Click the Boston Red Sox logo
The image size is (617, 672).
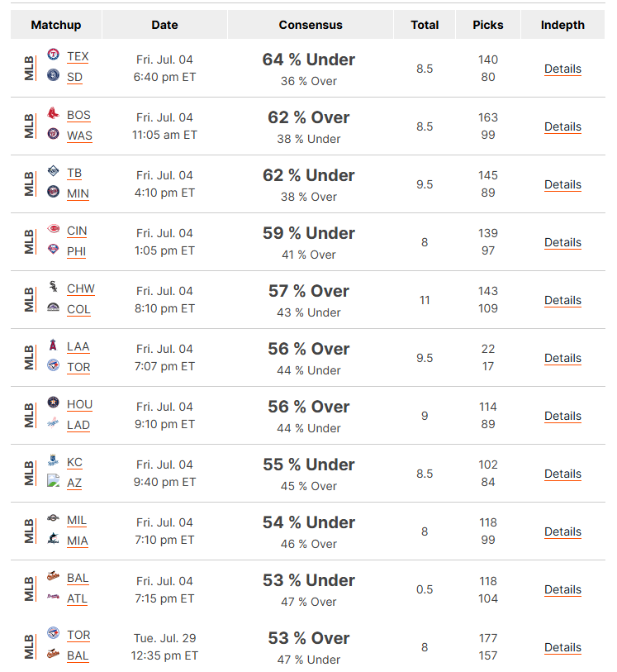click(53, 112)
